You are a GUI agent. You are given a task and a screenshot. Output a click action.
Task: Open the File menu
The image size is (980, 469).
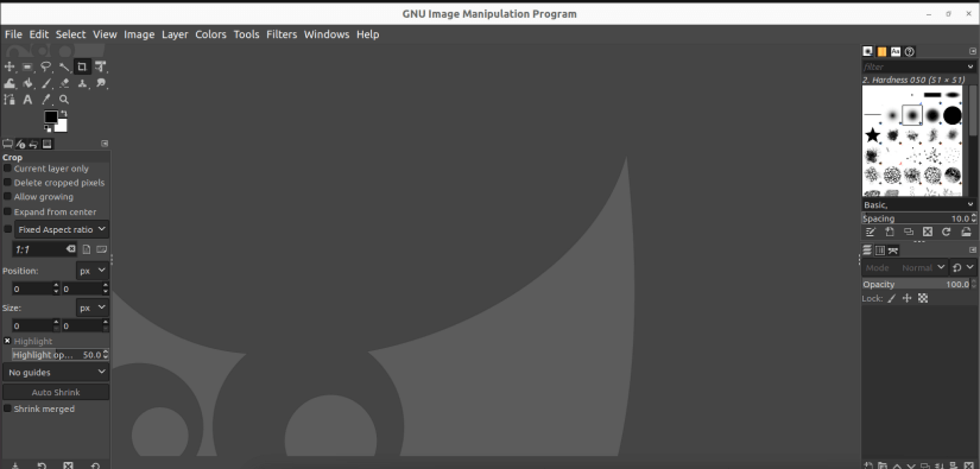coord(13,34)
